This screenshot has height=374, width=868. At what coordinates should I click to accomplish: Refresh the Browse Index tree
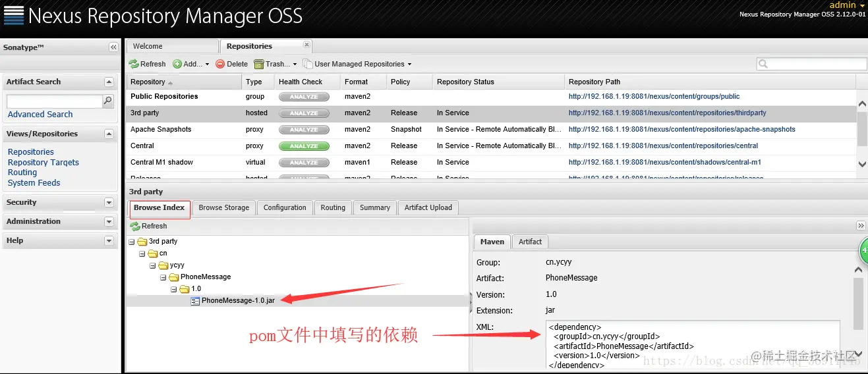148,226
